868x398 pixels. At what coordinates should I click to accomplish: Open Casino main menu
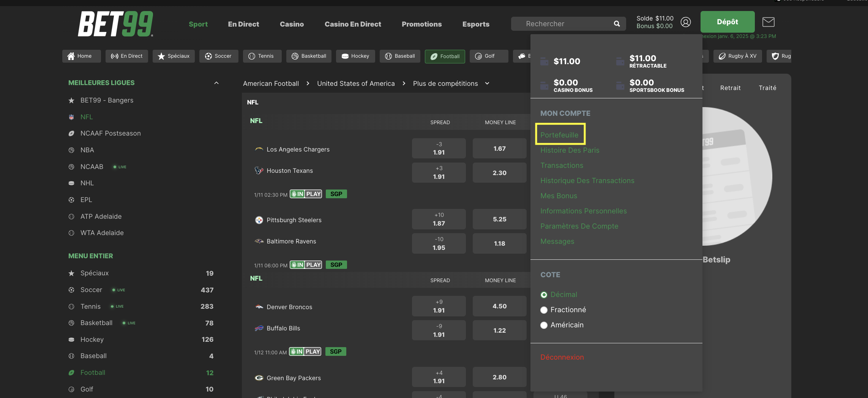coord(292,24)
